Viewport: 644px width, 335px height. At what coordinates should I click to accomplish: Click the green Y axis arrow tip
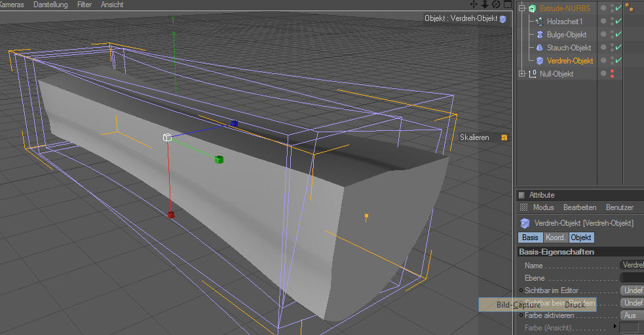point(174,33)
